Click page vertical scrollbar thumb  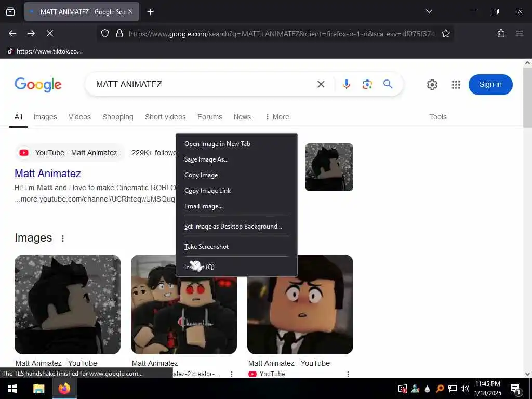tap(527, 97)
